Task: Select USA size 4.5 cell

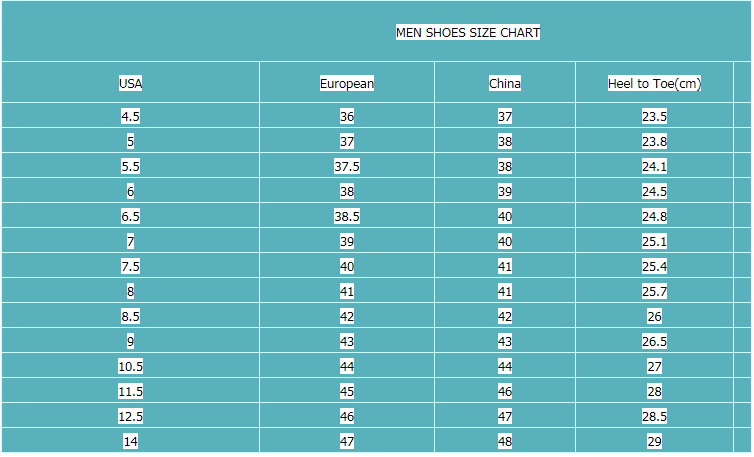Action: (x=130, y=116)
